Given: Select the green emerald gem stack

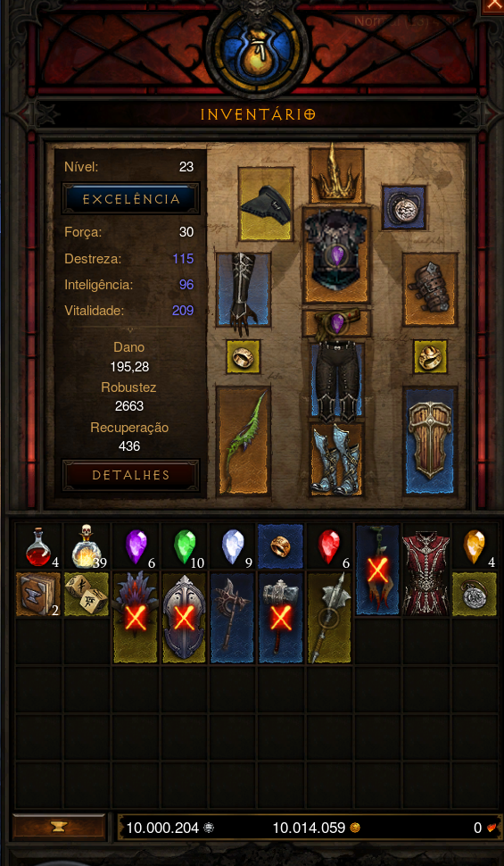Looking at the screenshot, I should (185, 546).
